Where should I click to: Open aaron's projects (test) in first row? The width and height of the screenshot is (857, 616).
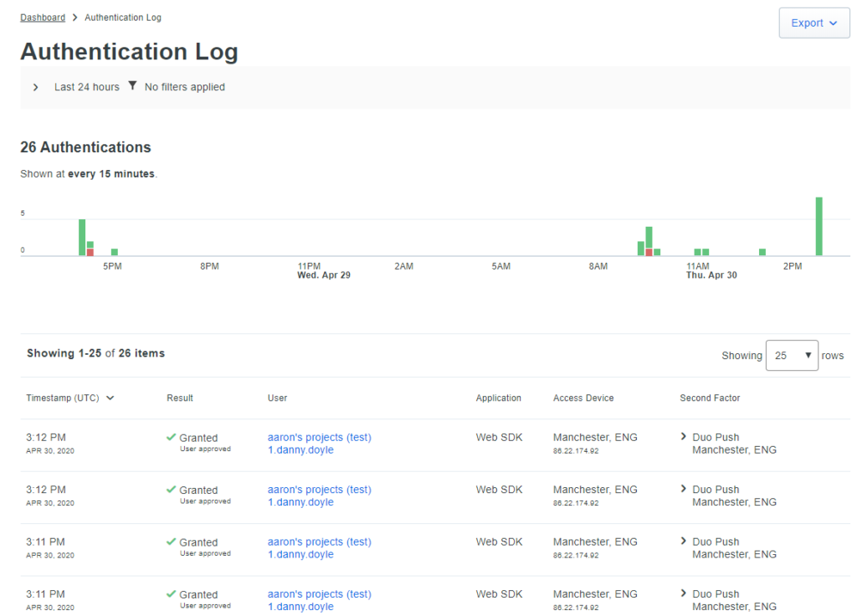[x=319, y=437]
